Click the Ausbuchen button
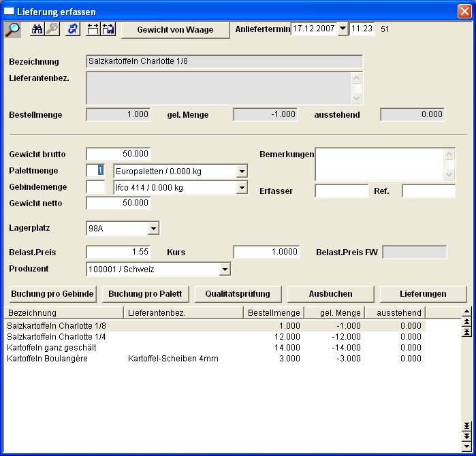Image resolution: width=476 pixels, height=456 pixels. click(x=330, y=294)
